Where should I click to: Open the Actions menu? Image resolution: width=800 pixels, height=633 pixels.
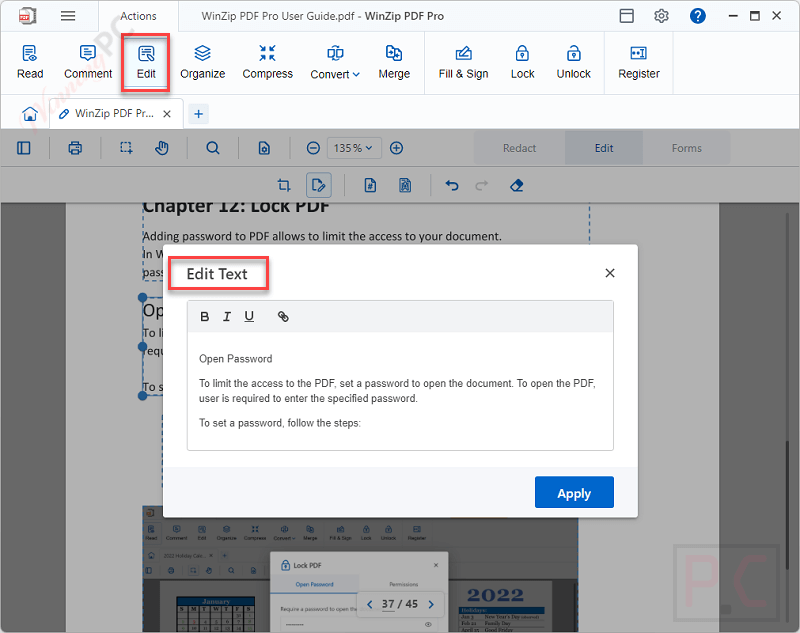click(138, 15)
